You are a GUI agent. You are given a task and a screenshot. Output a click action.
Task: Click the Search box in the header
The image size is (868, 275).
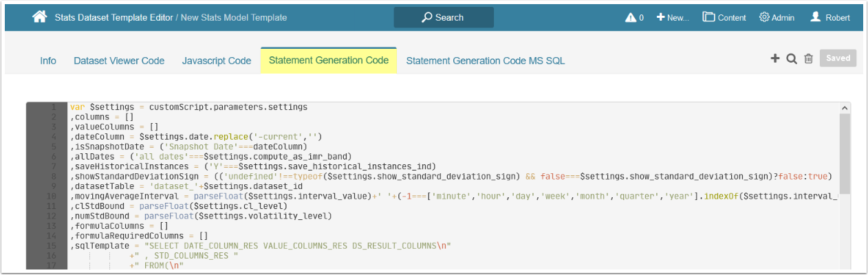pos(444,17)
